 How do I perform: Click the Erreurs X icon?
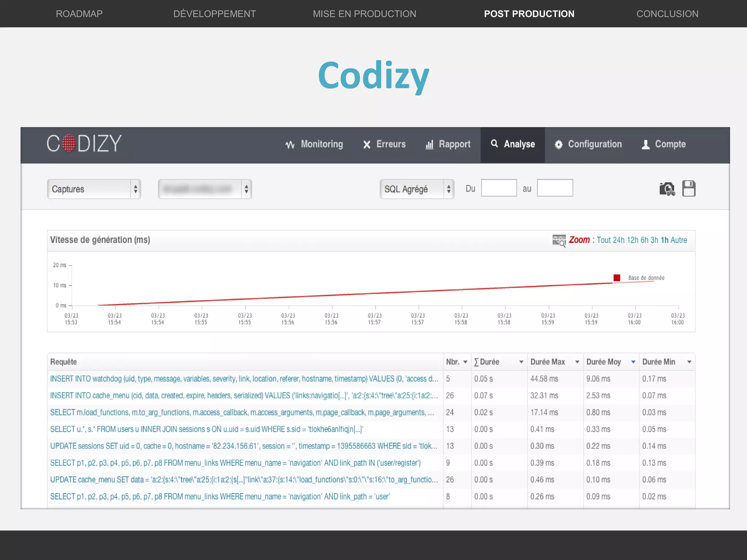[x=367, y=145]
